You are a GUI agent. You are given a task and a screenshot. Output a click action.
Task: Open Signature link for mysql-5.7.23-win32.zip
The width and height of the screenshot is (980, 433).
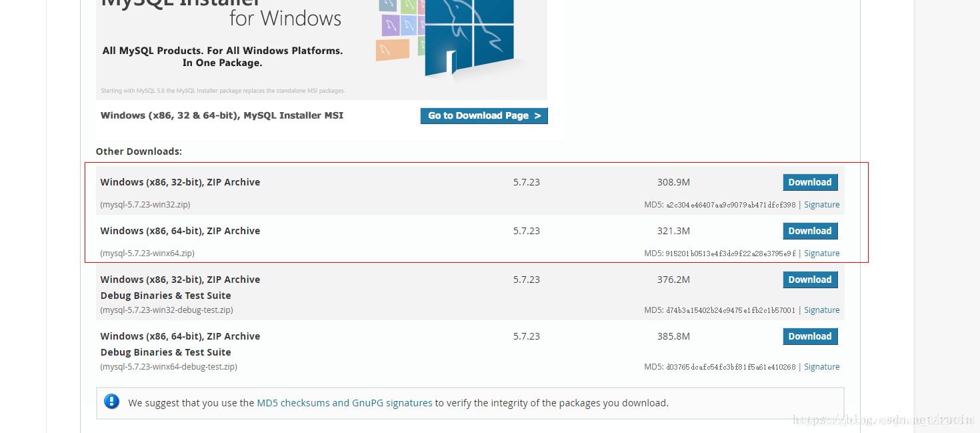[821, 205]
